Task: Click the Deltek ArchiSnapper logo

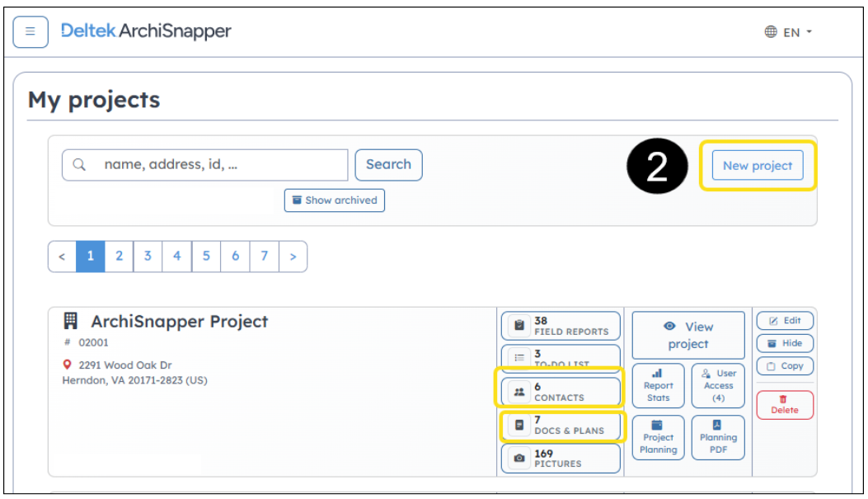Action: (146, 31)
